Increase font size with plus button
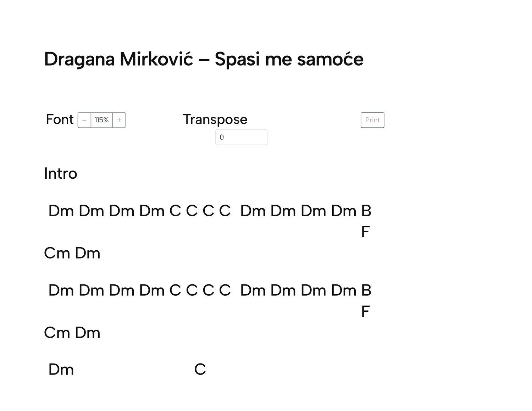This screenshot has width=532, height=411. tap(119, 120)
